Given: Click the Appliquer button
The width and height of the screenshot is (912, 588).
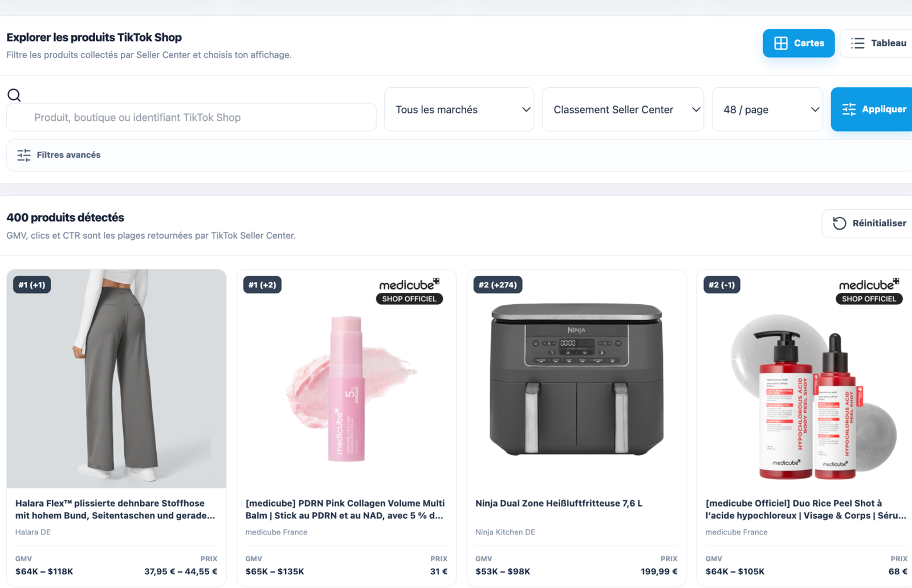Looking at the screenshot, I should (872, 109).
